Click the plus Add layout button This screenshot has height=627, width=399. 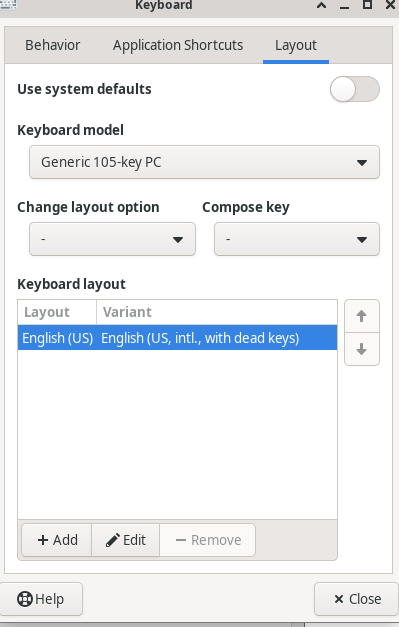(57, 540)
